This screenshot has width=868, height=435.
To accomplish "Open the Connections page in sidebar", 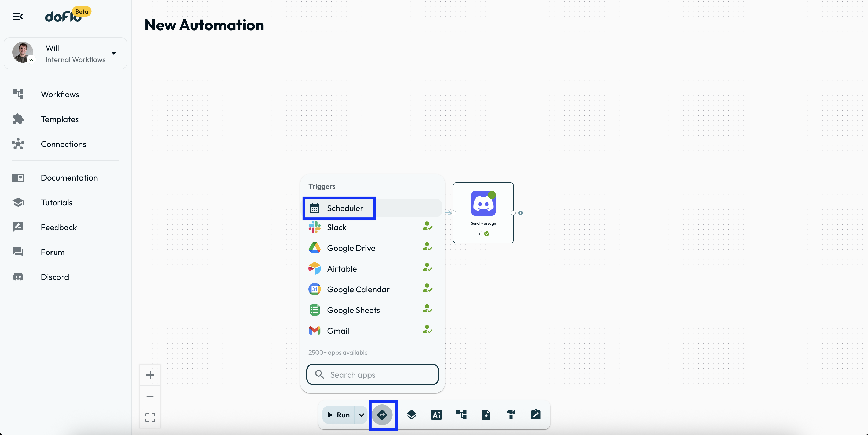I will pyautogui.click(x=63, y=144).
